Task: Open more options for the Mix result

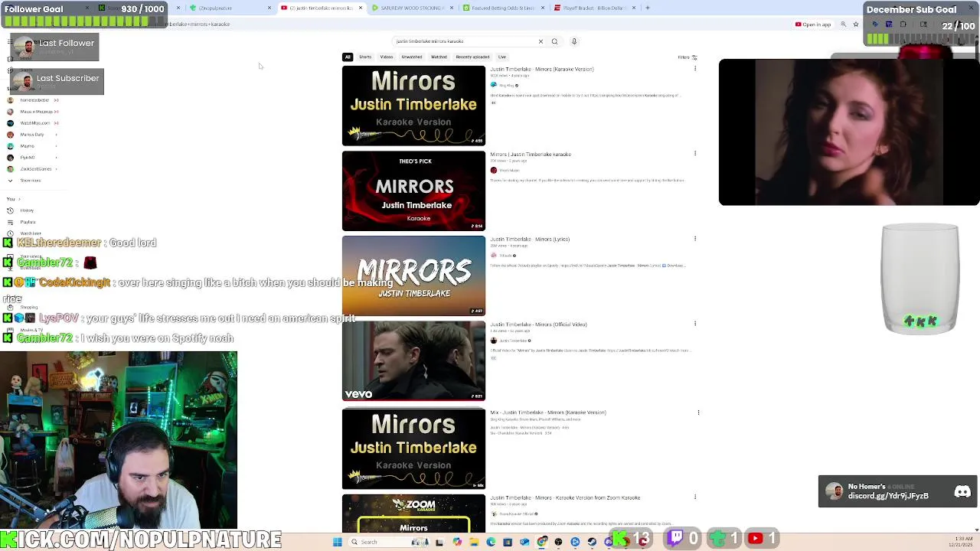Action: point(698,412)
